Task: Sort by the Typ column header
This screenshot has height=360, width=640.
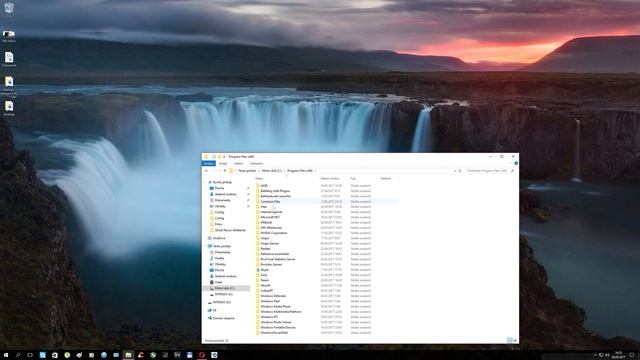Action: (353, 179)
